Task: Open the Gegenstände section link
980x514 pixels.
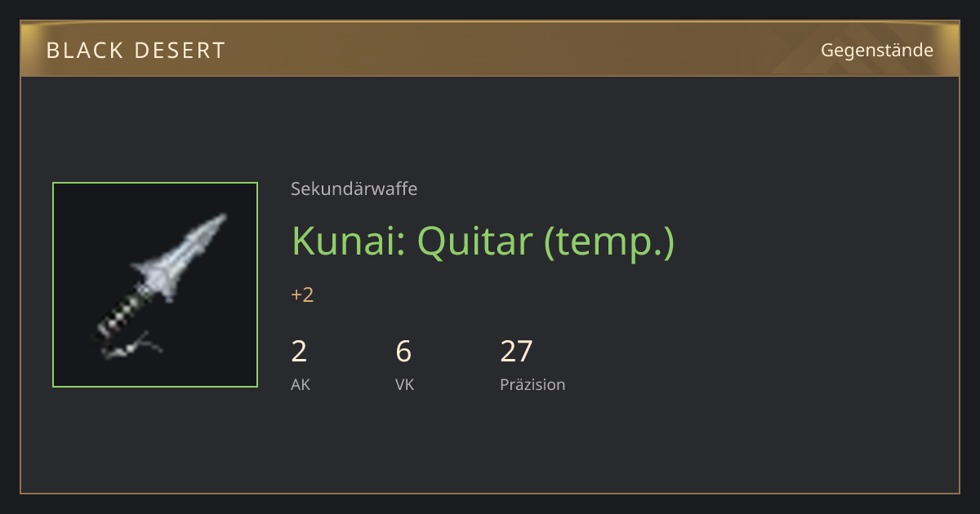Action: click(x=877, y=51)
